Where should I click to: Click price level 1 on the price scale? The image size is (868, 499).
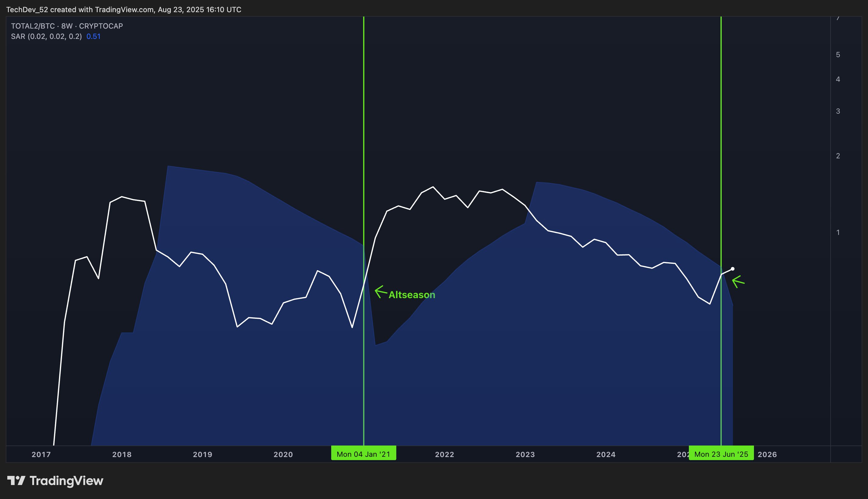pos(838,232)
